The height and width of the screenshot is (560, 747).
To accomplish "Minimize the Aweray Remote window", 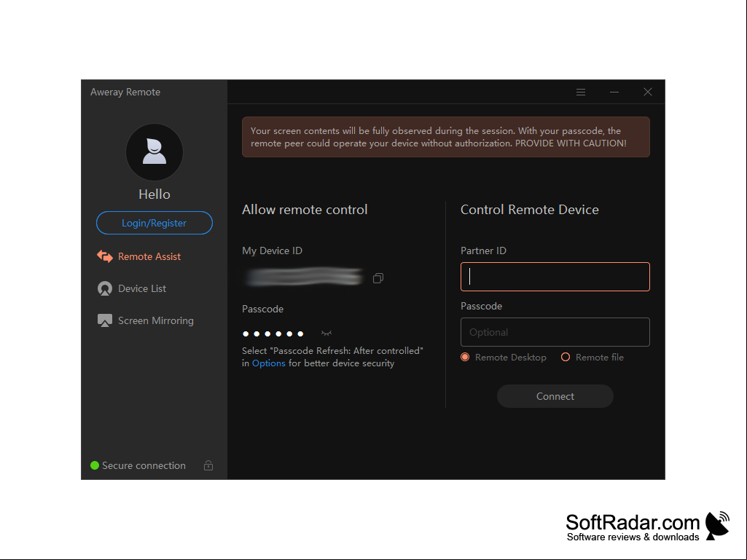I will [614, 92].
